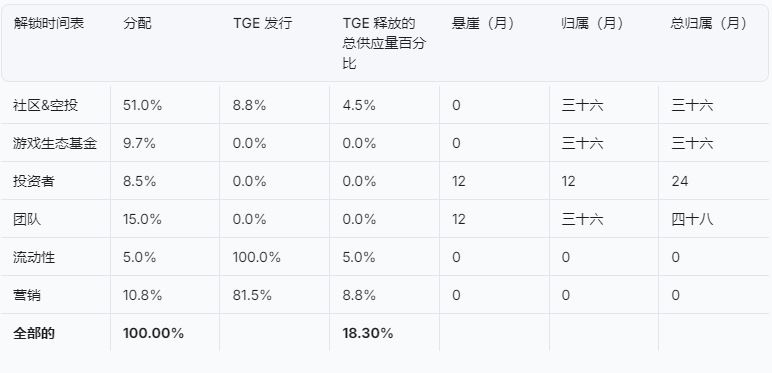Click the 总归属（月） column header

(709, 24)
